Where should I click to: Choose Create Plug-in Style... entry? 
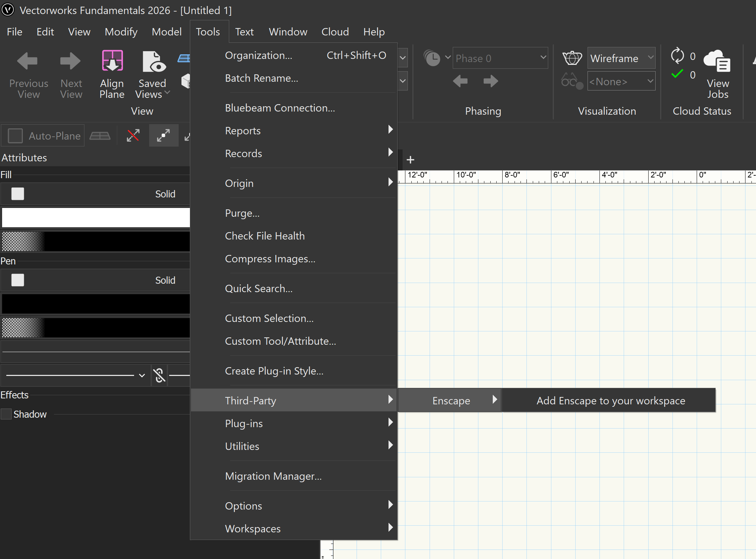point(293,371)
